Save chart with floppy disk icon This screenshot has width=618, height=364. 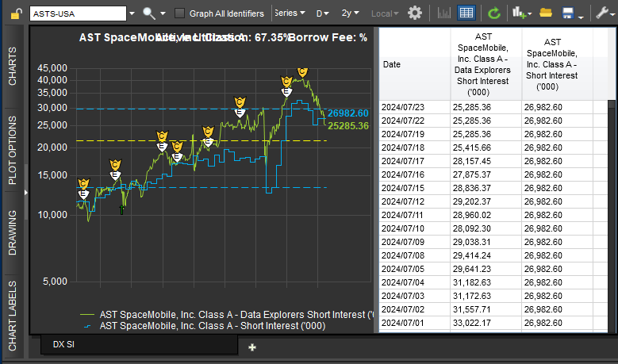(x=568, y=13)
